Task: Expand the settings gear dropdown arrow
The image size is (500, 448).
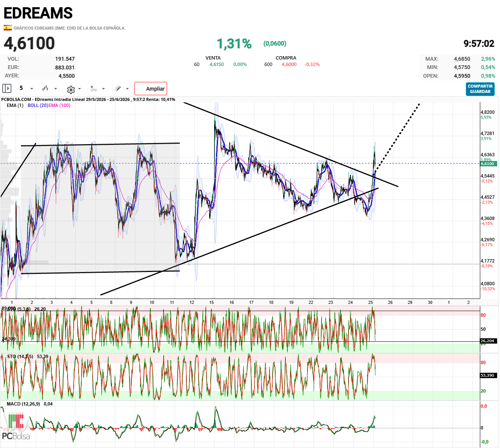Action: [x=79, y=89]
